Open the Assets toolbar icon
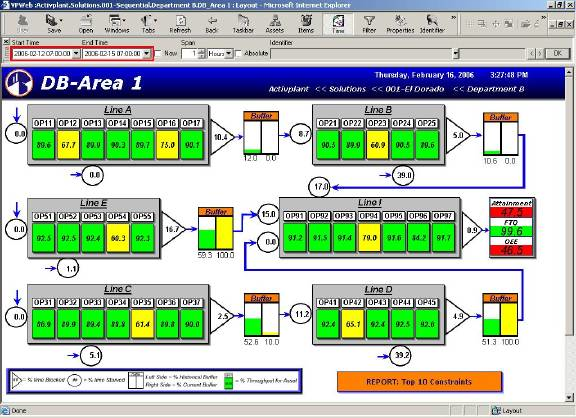The height and width of the screenshot is (418, 576). click(275, 24)
